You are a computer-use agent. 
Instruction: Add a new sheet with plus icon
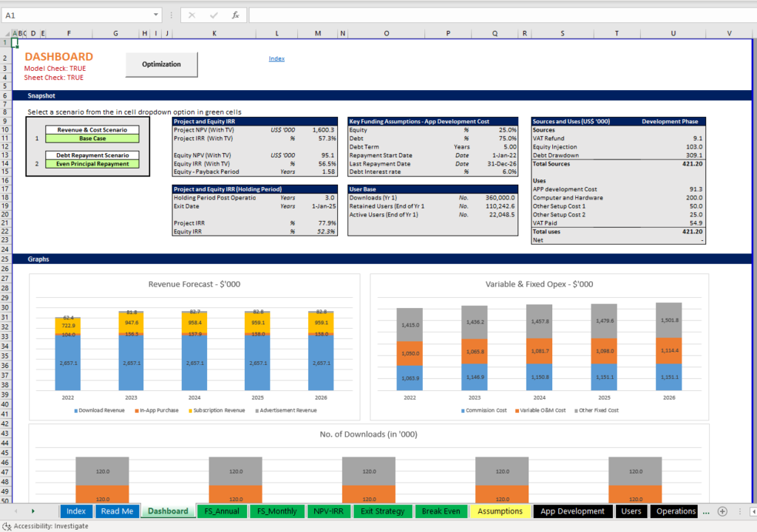(722, 511)
